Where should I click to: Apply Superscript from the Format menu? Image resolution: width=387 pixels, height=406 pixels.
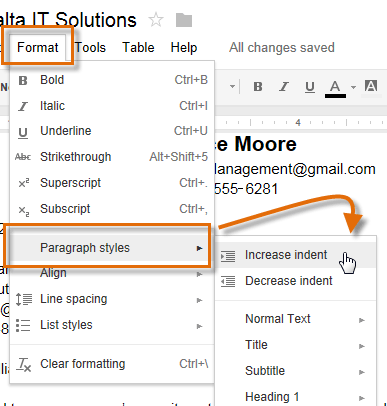[x=112, y=183]
